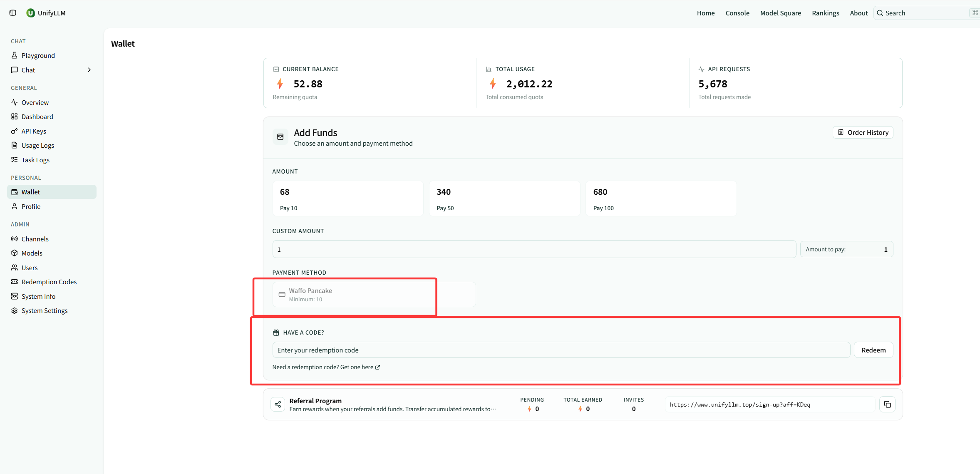Click the Usage Logs document icon
The width and height of the screenshot is (980, 474).
tap(15, 145)
